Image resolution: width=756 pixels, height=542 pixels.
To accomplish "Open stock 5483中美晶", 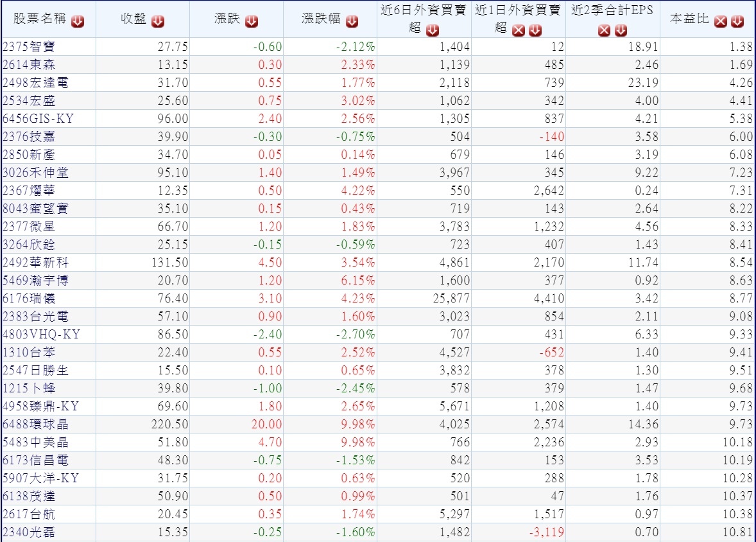I will (36, 442).
